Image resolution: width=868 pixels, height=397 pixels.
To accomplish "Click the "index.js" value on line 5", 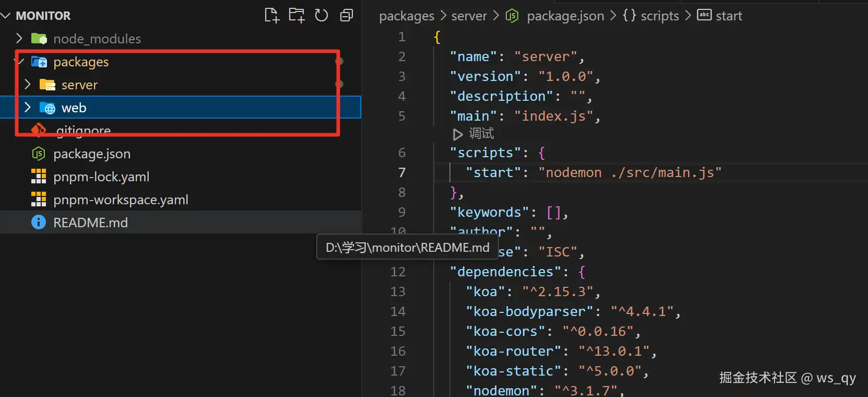I will (x=553, y=116).
